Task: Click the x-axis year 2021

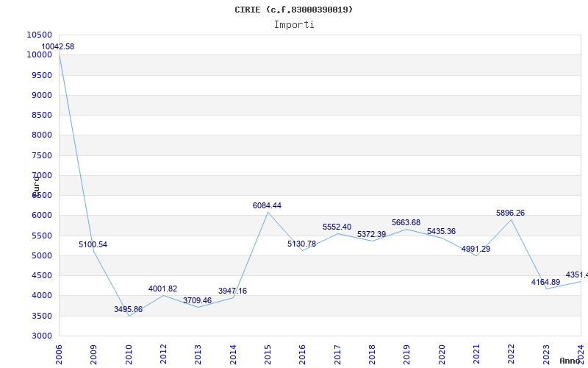Action: pyautogui.click(x=476, y=355)
